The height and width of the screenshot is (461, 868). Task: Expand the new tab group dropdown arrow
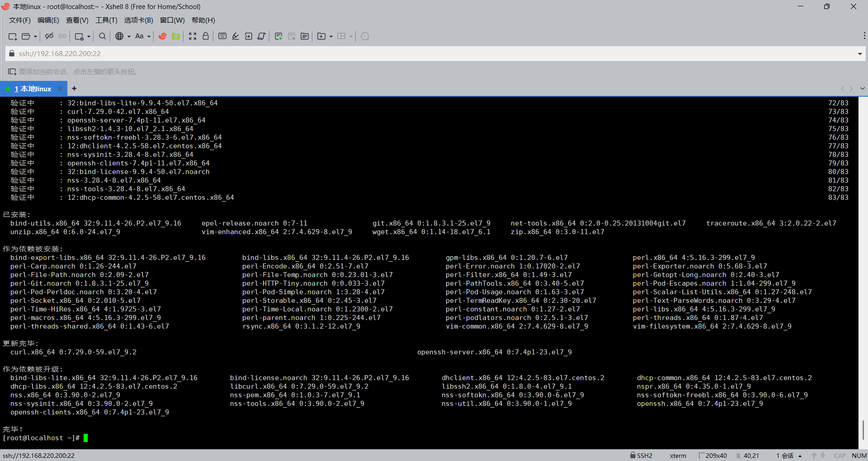pos(331,37)
